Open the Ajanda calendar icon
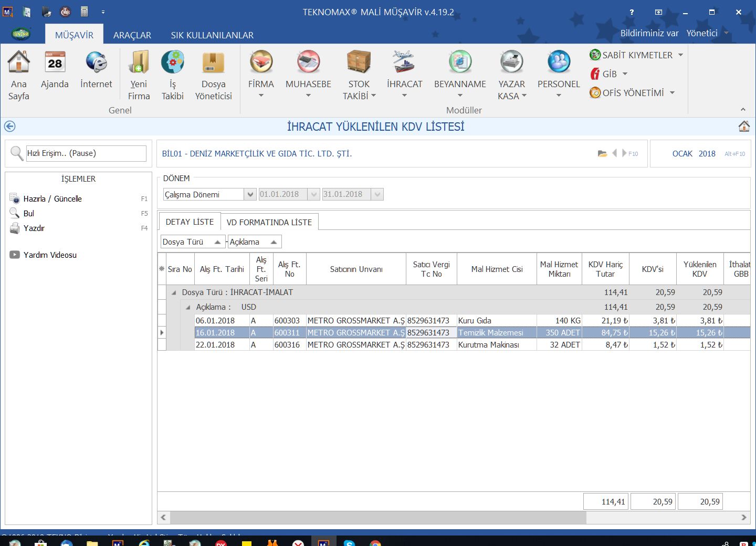The image size is (756, 546). coord(55,63)
